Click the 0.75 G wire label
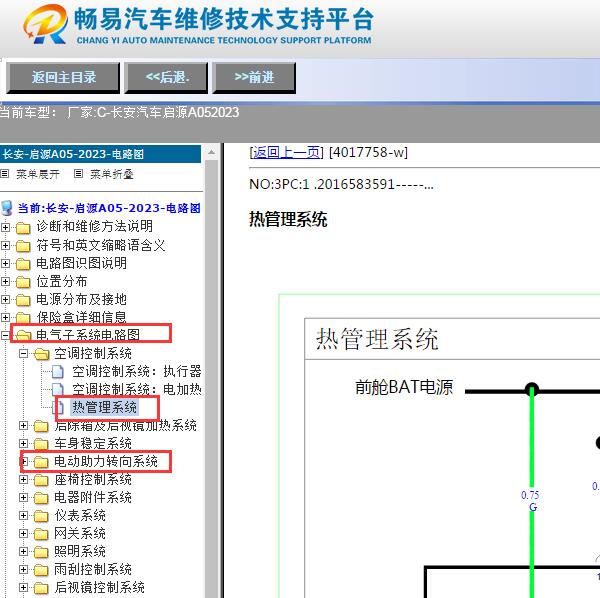The image size is (600, 598). pyautogui.click(x=530, y=501)
